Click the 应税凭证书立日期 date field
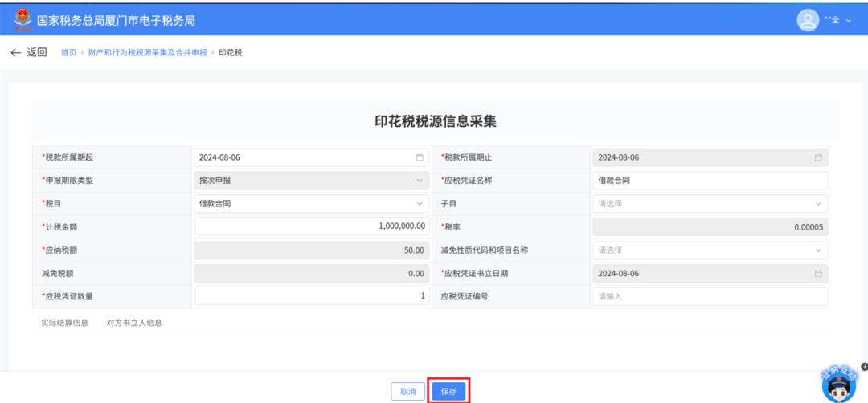Viewport: 868px width, 403px height. pos(710,273)
